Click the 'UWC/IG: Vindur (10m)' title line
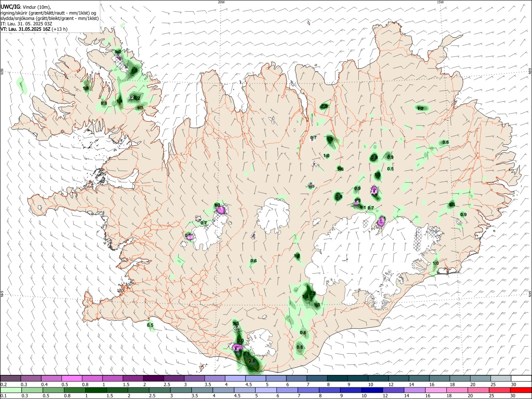The height and width of the screenshot is (399, 532). click(26, 7)
